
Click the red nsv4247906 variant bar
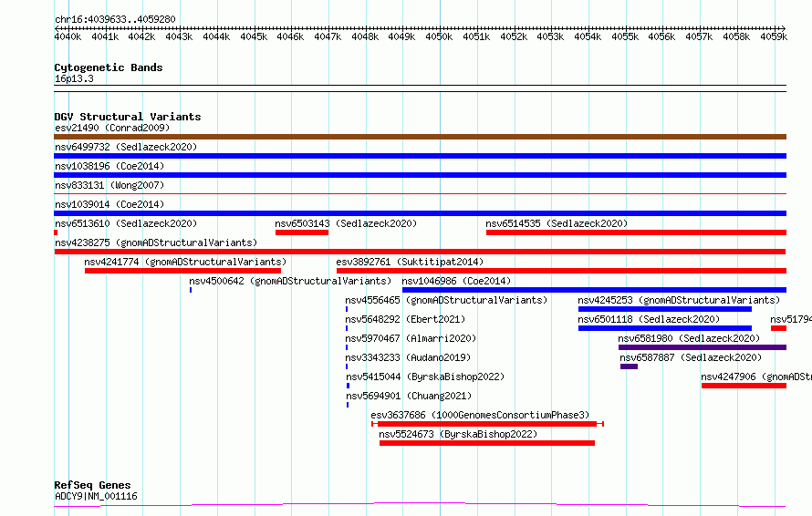click(x=744, y=386)
